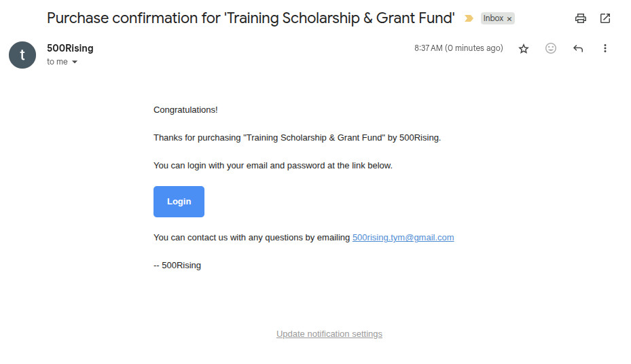Toggle the yellow importance marker
This screenshot has height=364, width=631.
pos(469,18)
